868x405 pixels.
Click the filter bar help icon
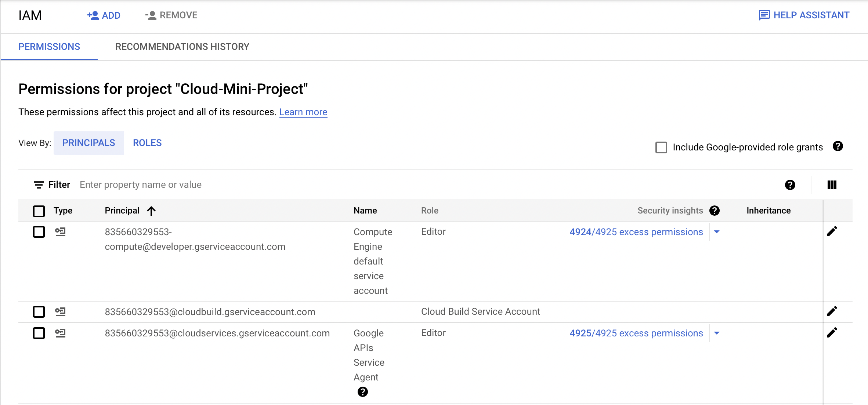[x=790, y=185]
